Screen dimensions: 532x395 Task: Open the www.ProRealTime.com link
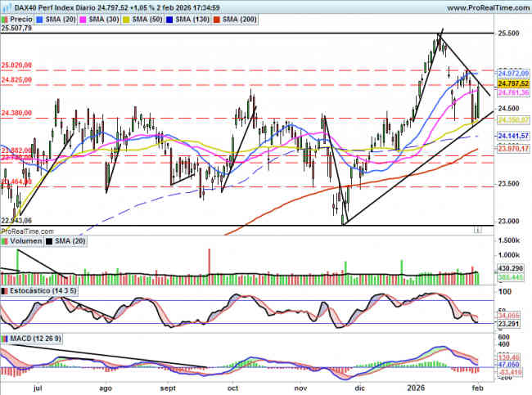(483, 6)
